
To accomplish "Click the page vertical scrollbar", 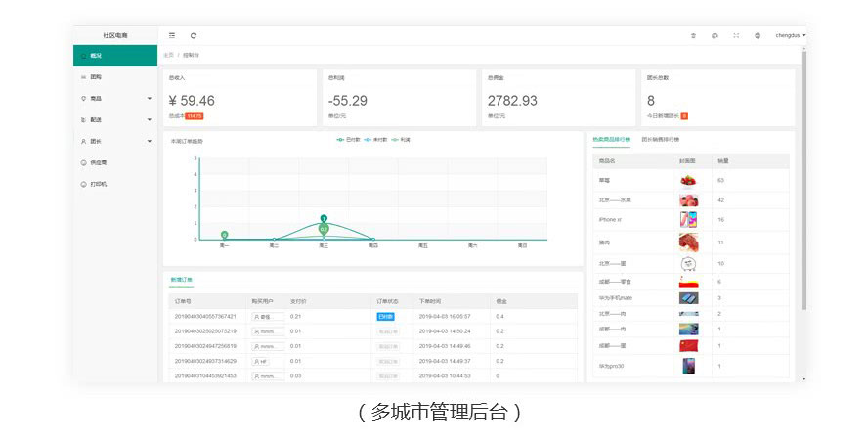I will point(803,180).
